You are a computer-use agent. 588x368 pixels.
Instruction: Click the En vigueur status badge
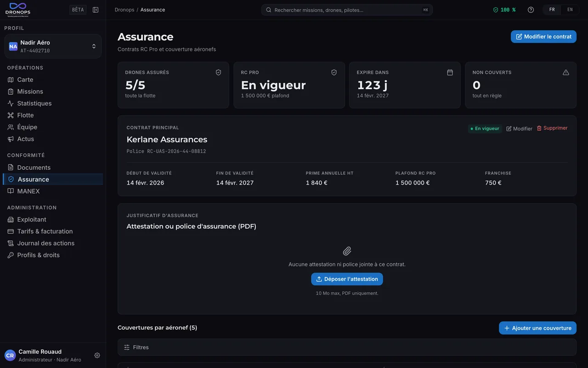(x=485, y=129)
